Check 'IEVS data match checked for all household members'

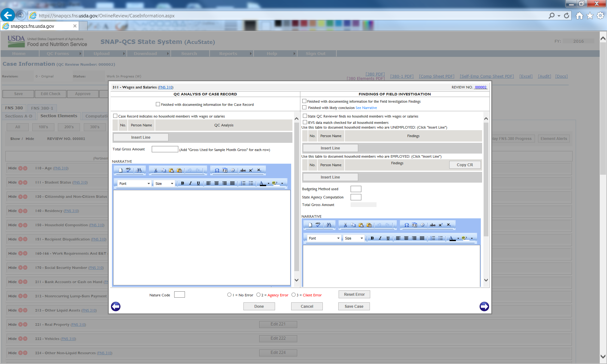pyautogui.click(x=305, y=122)
